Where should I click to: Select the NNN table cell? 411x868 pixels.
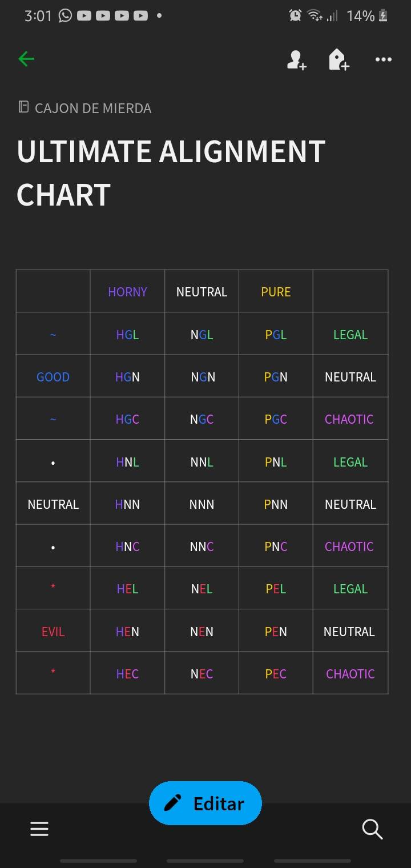click(201, 503)
